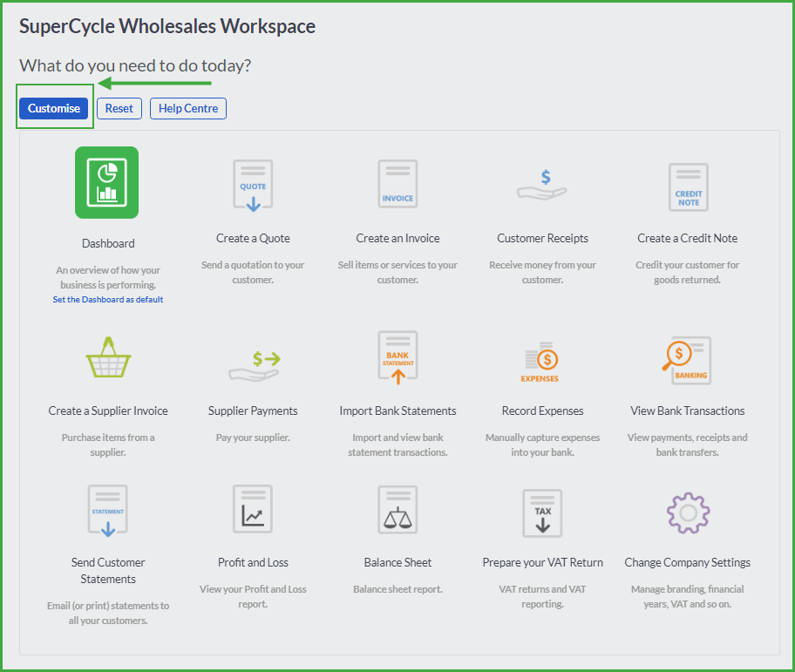
Task: Click 'Import and view bank statement transactions'
Action: tap(398, 445)
